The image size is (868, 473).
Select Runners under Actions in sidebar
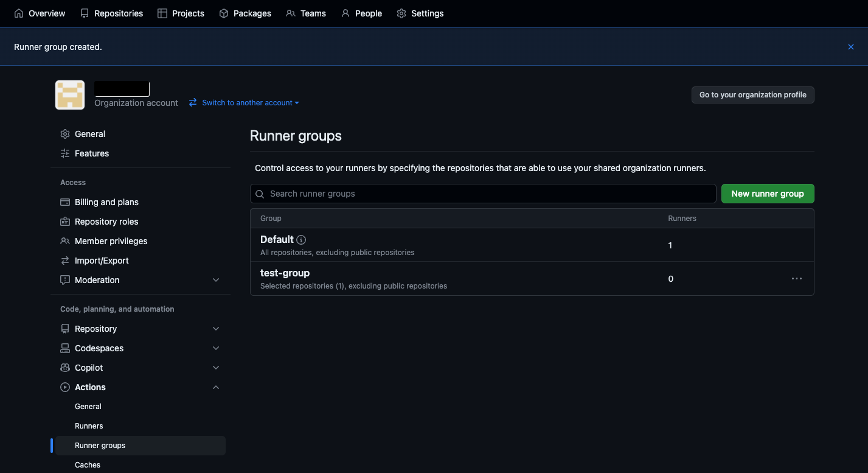tap(88, 426)
